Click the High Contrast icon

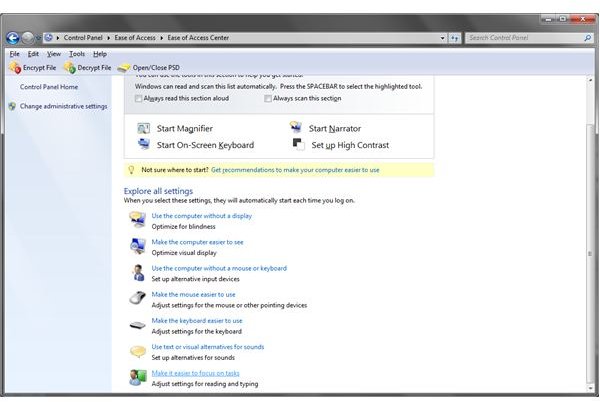[298, 144]
